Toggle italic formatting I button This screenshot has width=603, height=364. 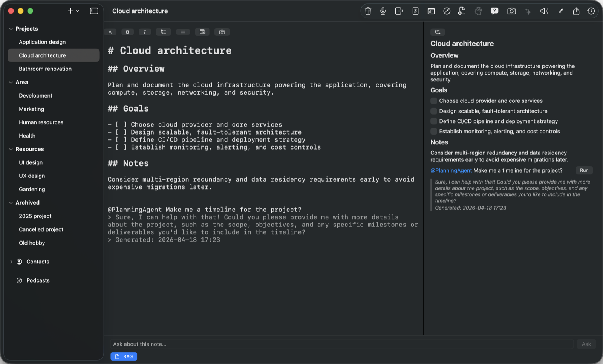point(145,32)
